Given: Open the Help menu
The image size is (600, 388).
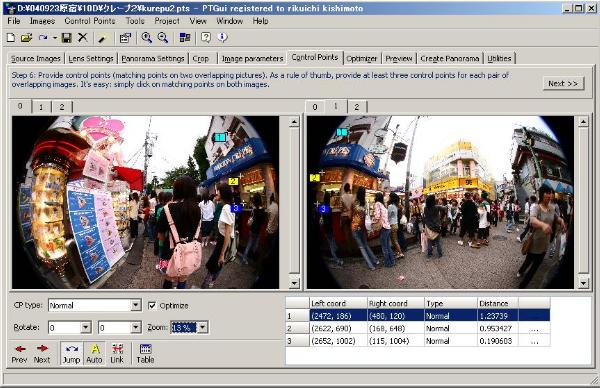Looking at the screenshot, I should pyautogui.click(x=261, y=21).
